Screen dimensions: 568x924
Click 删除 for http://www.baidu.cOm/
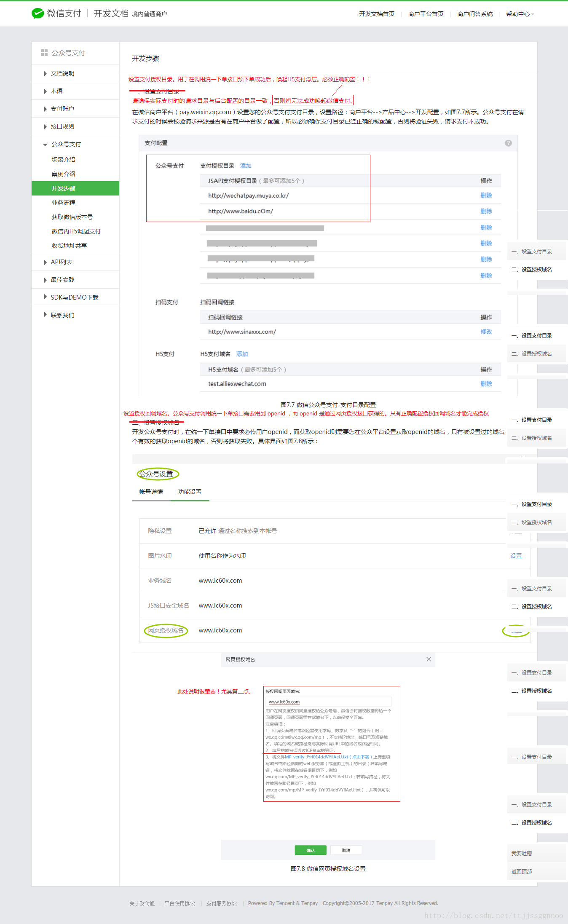click(486, 211)
